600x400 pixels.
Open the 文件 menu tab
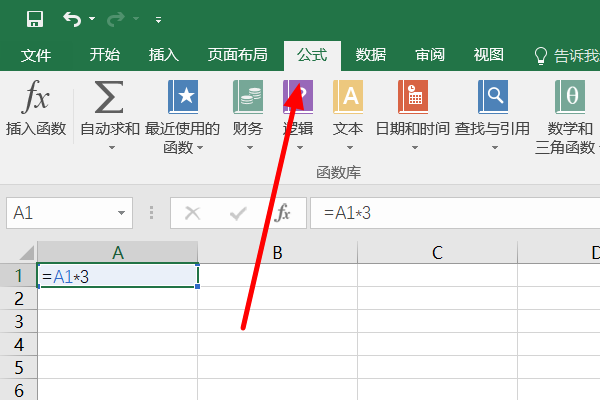click(x=36, y=56)
